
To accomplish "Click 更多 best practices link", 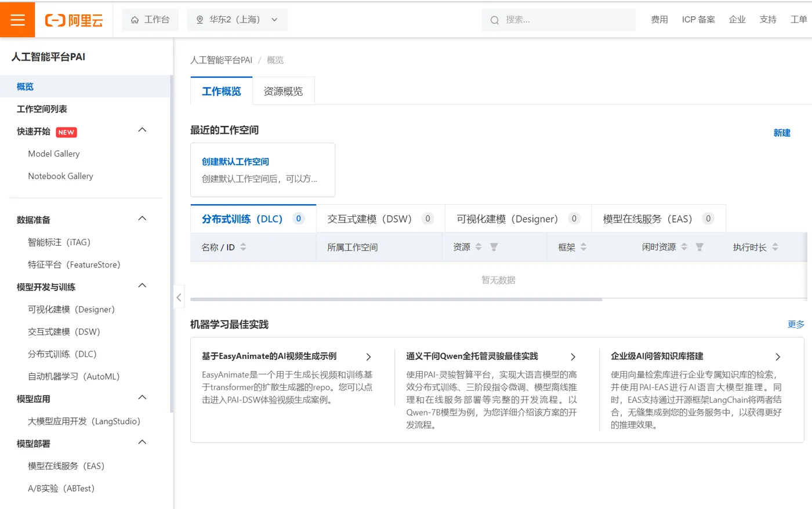I will point(796,324).
